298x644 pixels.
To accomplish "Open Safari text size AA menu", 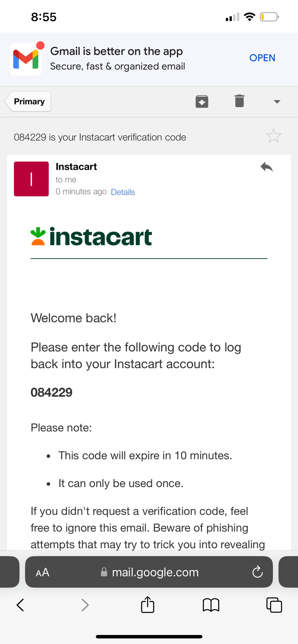I will click(x=42, y=573).
